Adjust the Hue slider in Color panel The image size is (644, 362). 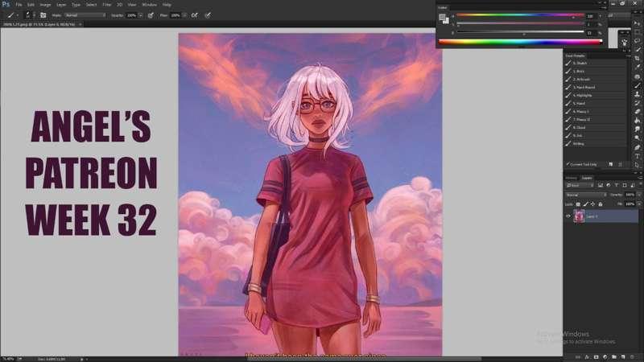point(520,15)
